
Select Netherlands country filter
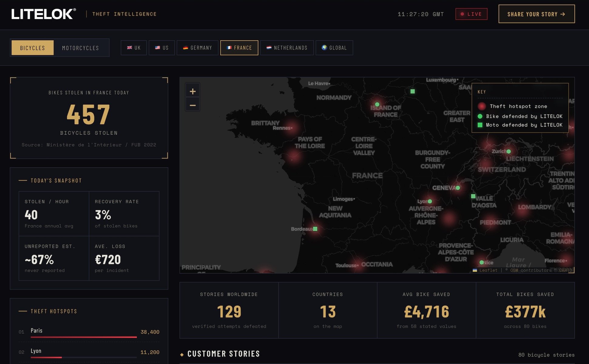pos(287,48)
